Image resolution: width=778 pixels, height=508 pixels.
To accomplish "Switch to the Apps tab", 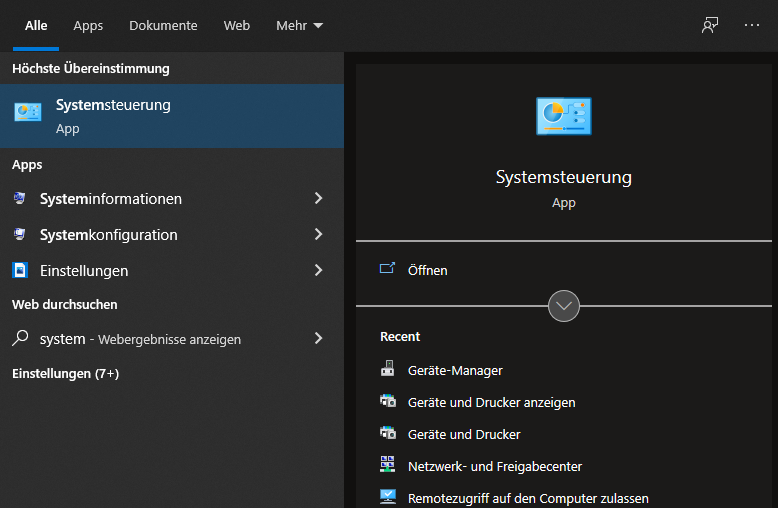I will 88,26.
